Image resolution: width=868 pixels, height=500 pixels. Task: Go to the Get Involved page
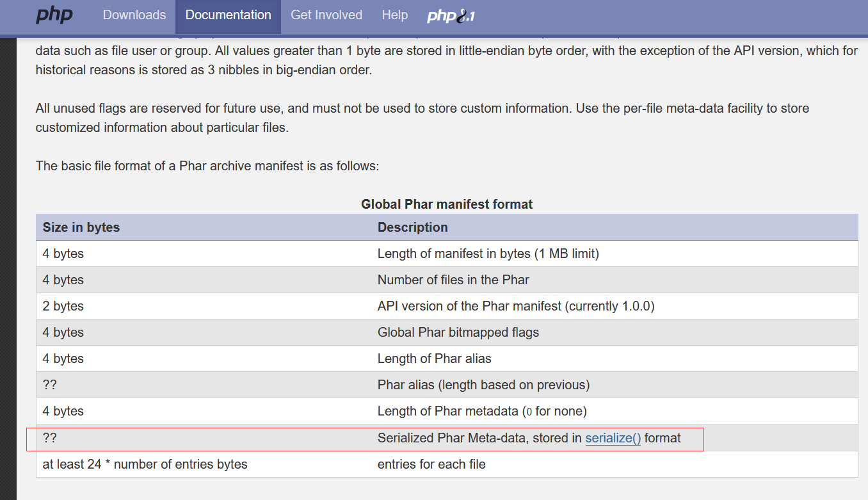326,15
